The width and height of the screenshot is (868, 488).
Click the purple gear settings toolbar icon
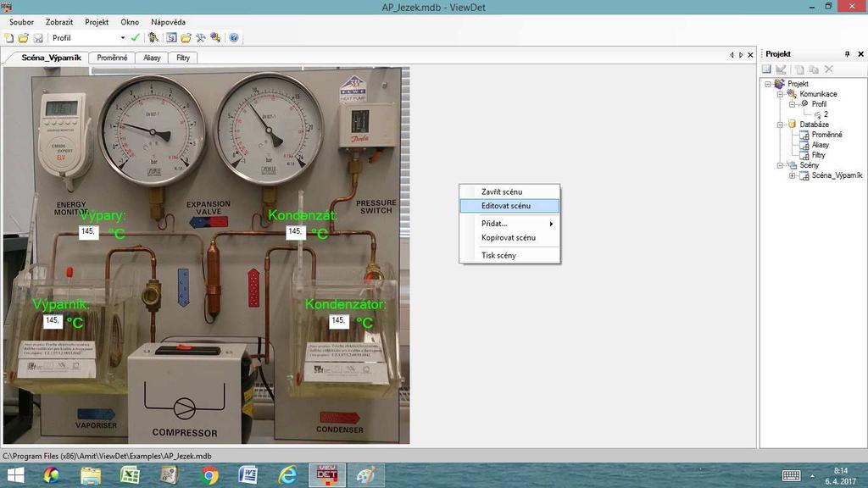pyautogui.click(x=215, y=37)
